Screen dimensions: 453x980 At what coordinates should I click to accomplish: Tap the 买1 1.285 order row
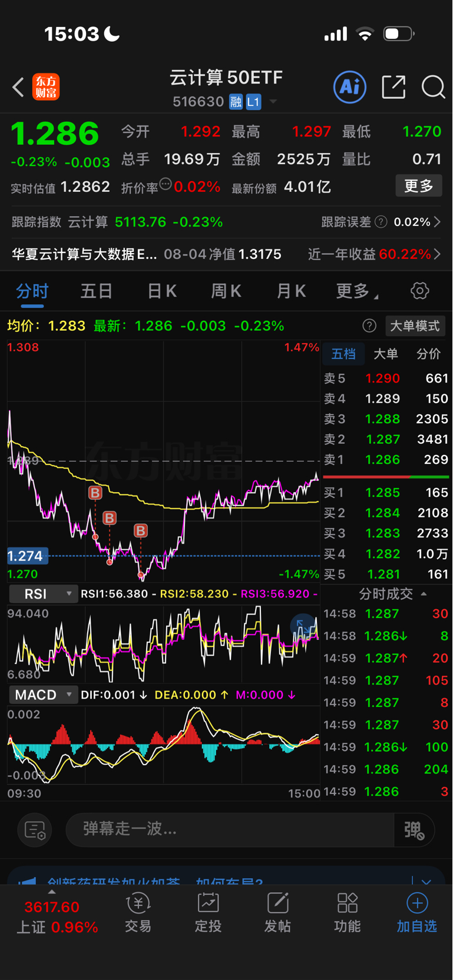pyautogui.click(x=386, y=493)
